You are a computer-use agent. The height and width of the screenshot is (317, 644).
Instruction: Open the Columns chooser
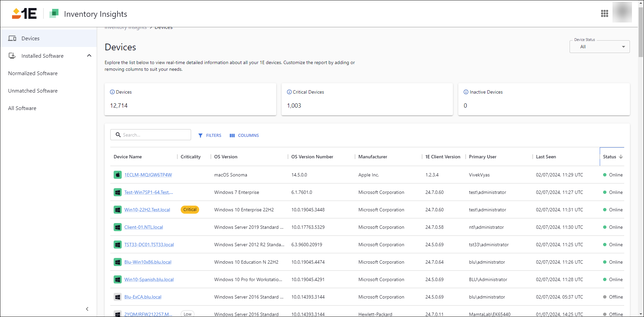tap(244, 135)
